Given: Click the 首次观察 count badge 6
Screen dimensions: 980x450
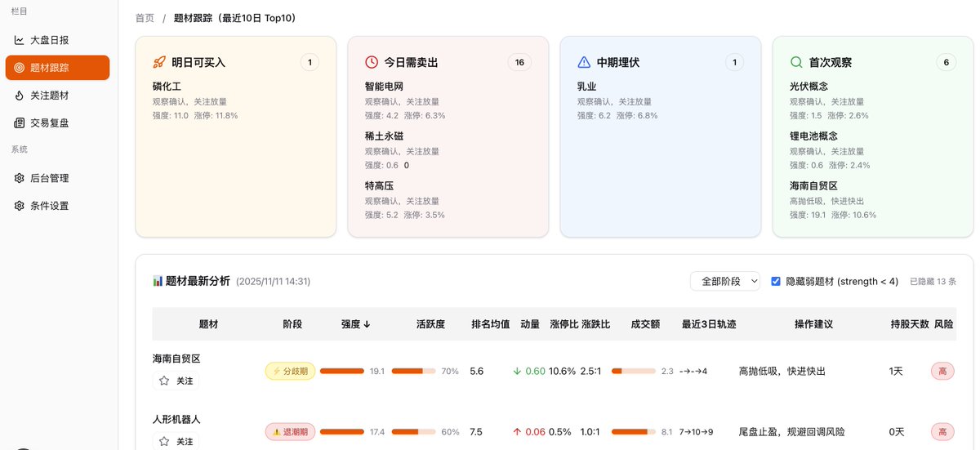Looking at the screenshot, I should (946, 62).
